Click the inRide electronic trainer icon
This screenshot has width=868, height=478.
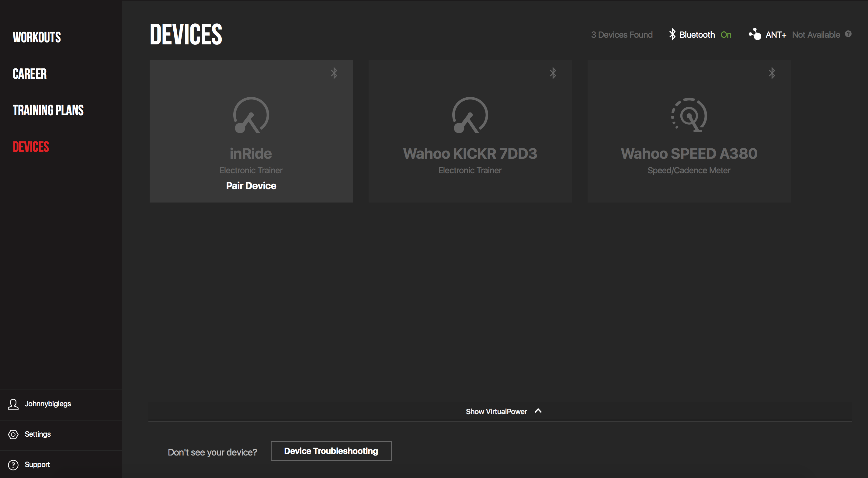(x=251, y=115)
